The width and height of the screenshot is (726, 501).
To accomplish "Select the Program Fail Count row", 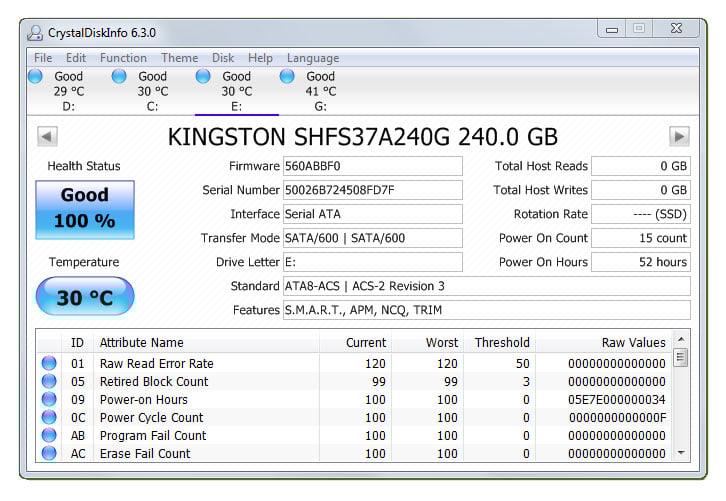I will (x=354, y=436).
